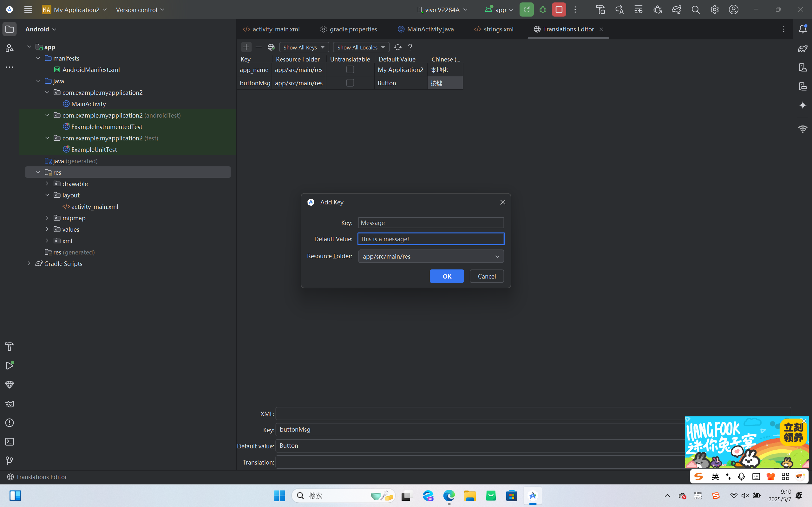Screen dimensions: 812x507
Task: Click the Add Locale globe icon
Action: tap(271, 47)
